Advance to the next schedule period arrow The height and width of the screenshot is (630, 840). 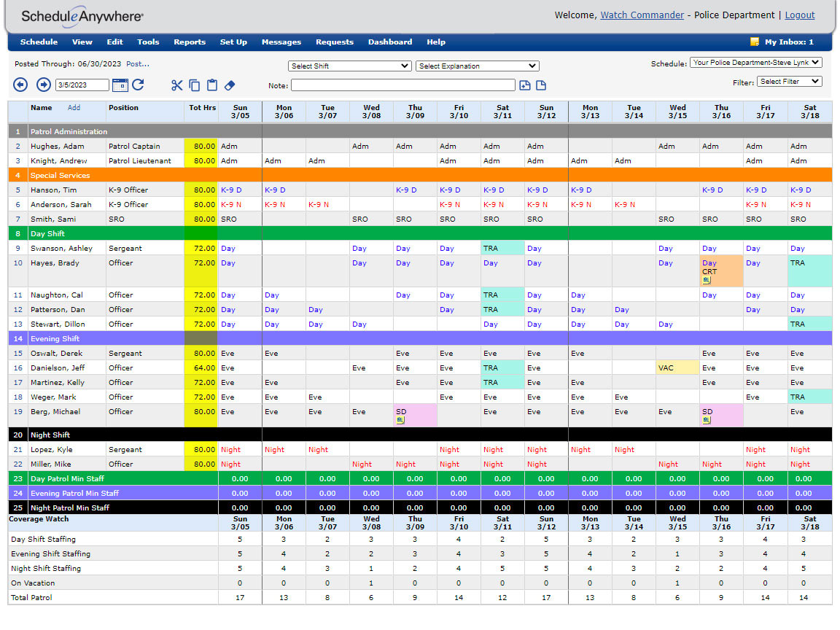click(x=44, y=85)
